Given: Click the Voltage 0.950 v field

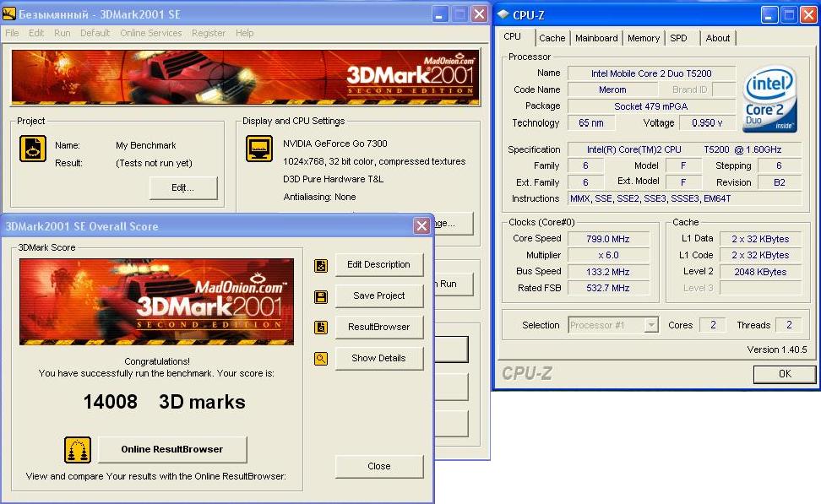Looking at the screenshot, I should pos(707,123).
